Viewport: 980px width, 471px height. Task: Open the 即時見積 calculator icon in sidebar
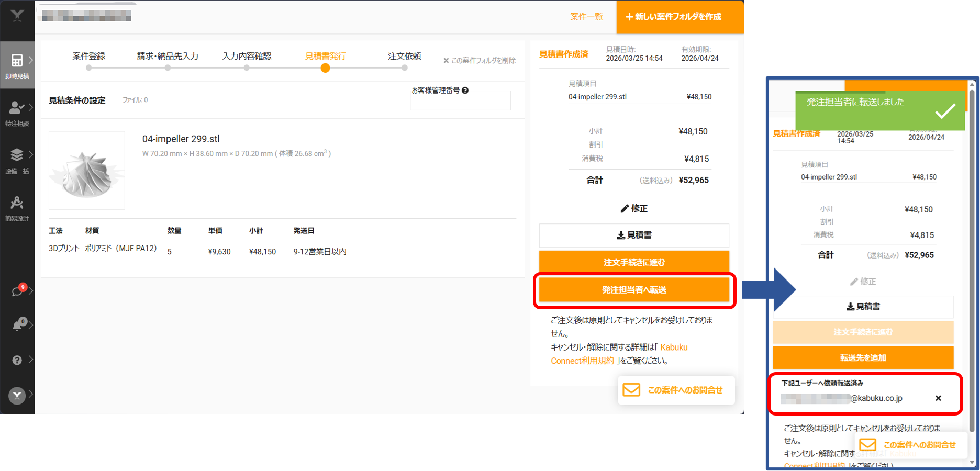point(17,60)
